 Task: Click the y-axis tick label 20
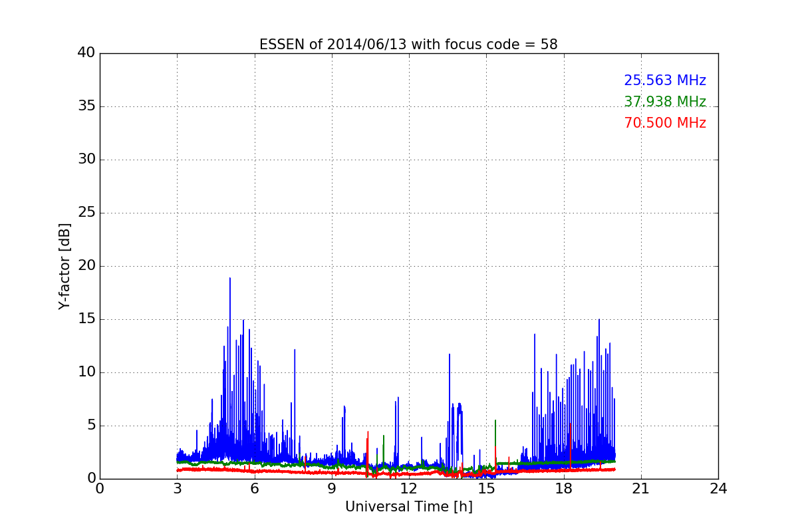[86, 266]
